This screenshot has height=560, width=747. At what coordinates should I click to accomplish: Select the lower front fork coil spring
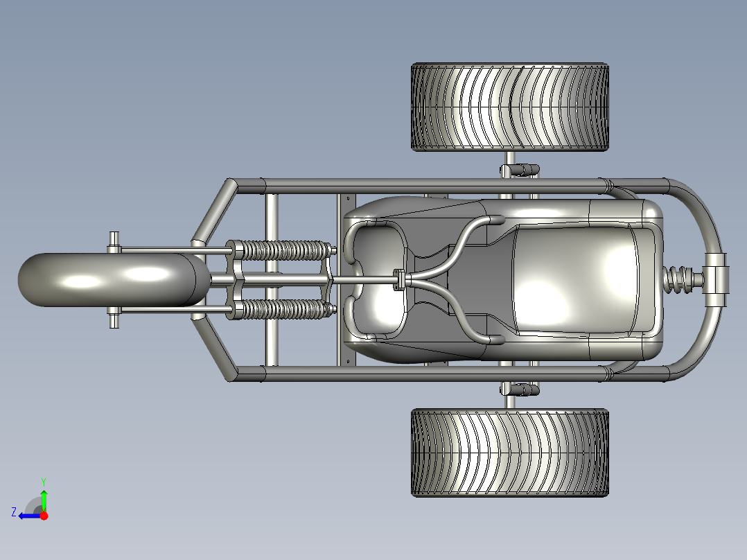(x=284, y=309)
